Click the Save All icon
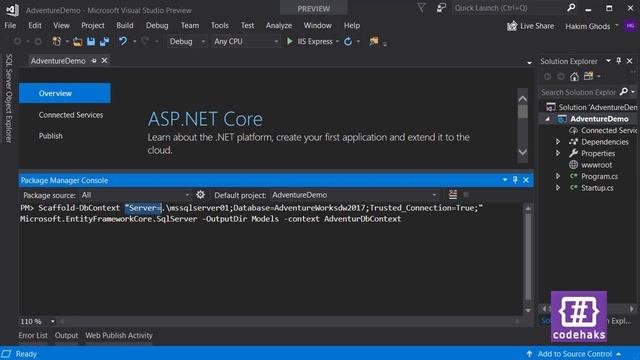Viewport: 640px width, 360px height. [x=104, y=41]
